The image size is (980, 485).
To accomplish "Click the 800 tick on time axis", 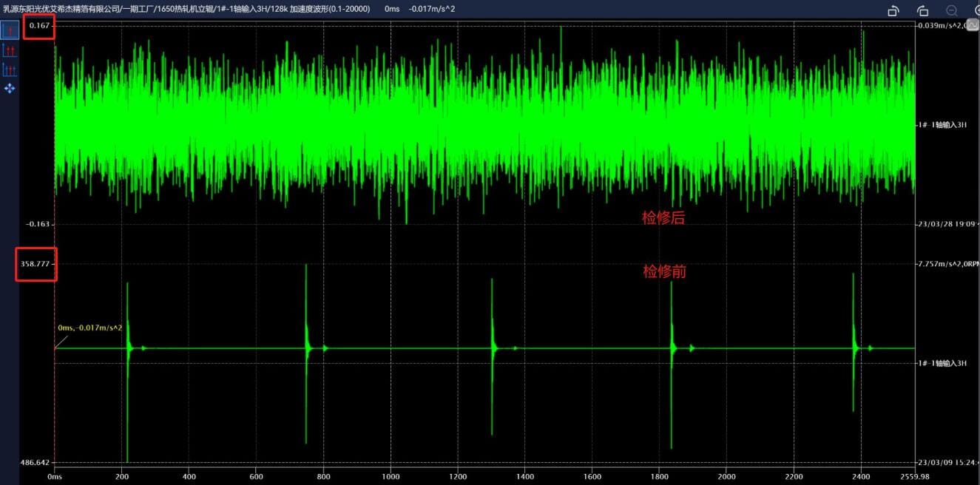I will [x=324, y=477].
